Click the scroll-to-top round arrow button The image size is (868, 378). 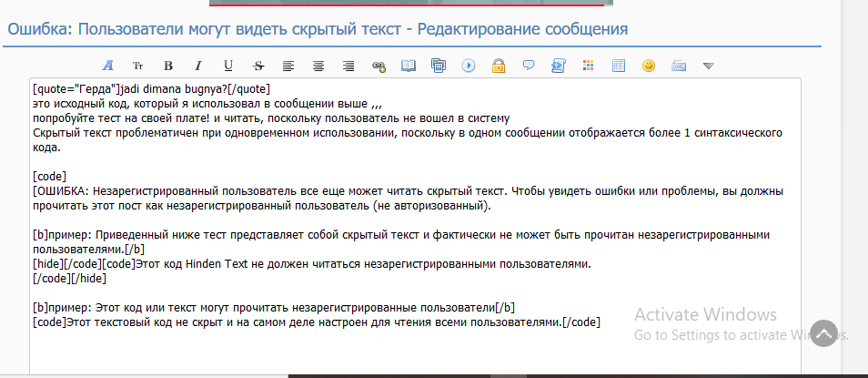coord(823,333)
